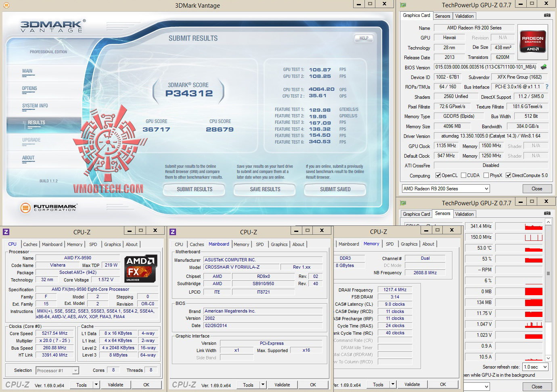Toggle the OpenCL checkbox
Viewport: 557px width, 392px height.
click(438, 175)
